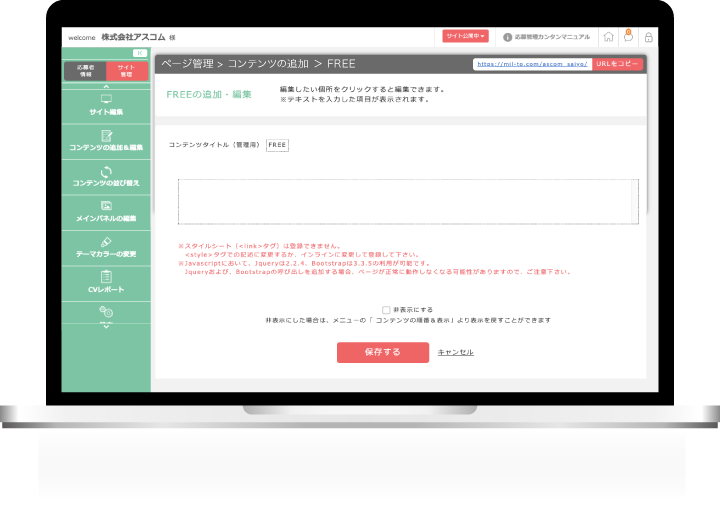Open テーマカラーの変更 with the paint icon

(x=106, y=248)
